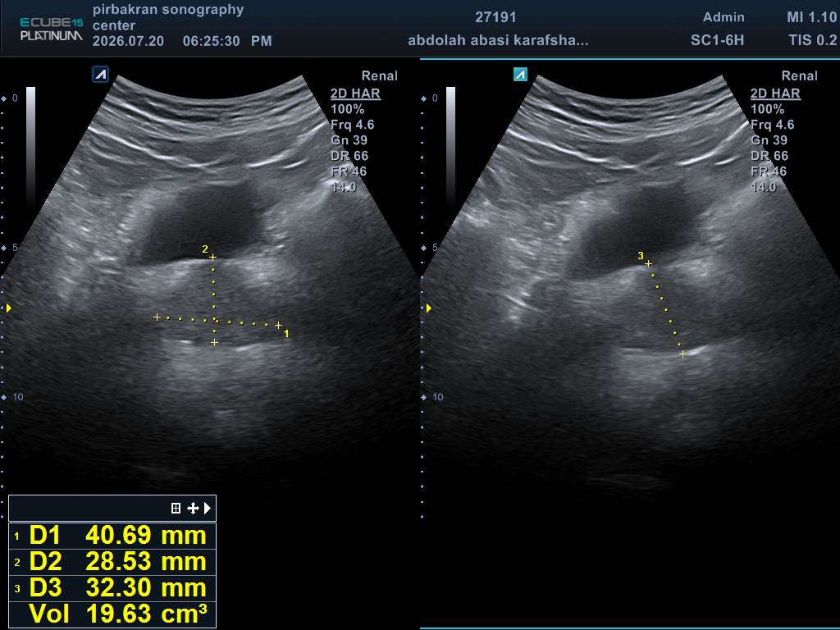
Task: Click patient ID 27191 in header
Action: (x=495, y=17)
